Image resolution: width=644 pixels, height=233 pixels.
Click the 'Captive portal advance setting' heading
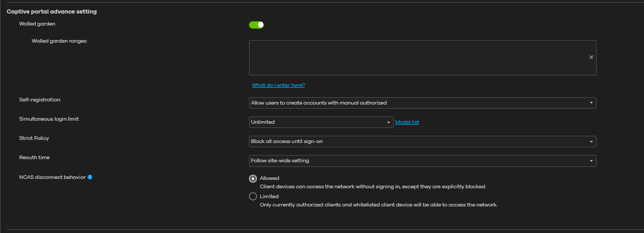(52, 11)
